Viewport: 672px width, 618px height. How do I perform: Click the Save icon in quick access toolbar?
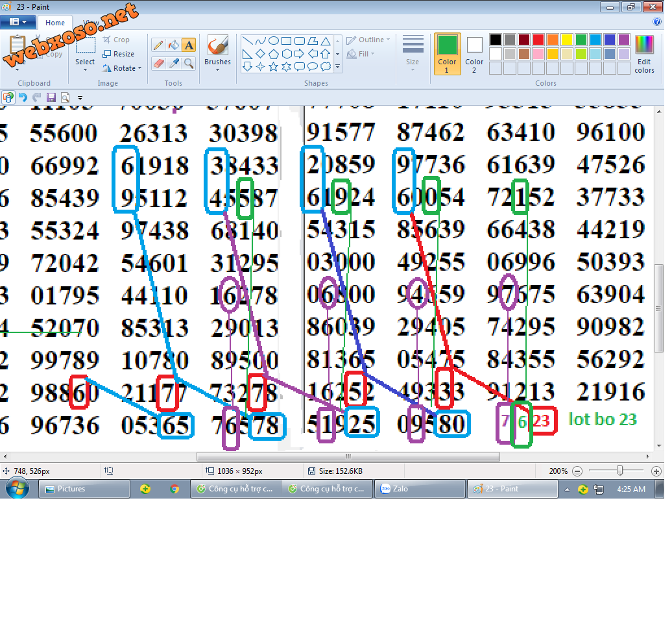pos(51,97)
